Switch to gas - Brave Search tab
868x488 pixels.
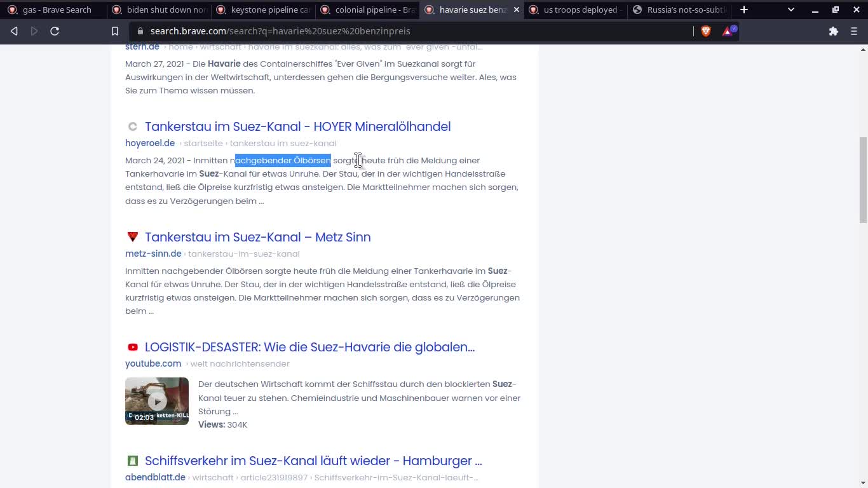coord(53,10)
